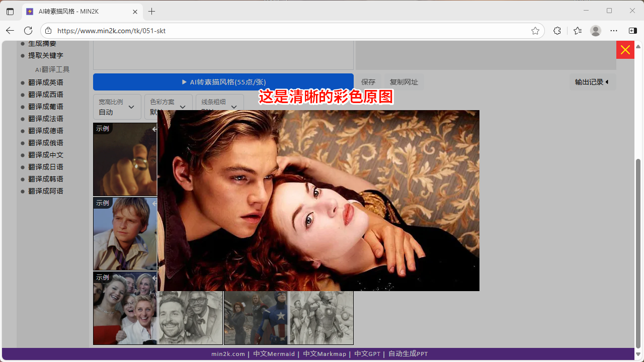This screenshot has height=362, width=644.
Task: Open the blond boy example thumbnail
Action: (125, 234)
